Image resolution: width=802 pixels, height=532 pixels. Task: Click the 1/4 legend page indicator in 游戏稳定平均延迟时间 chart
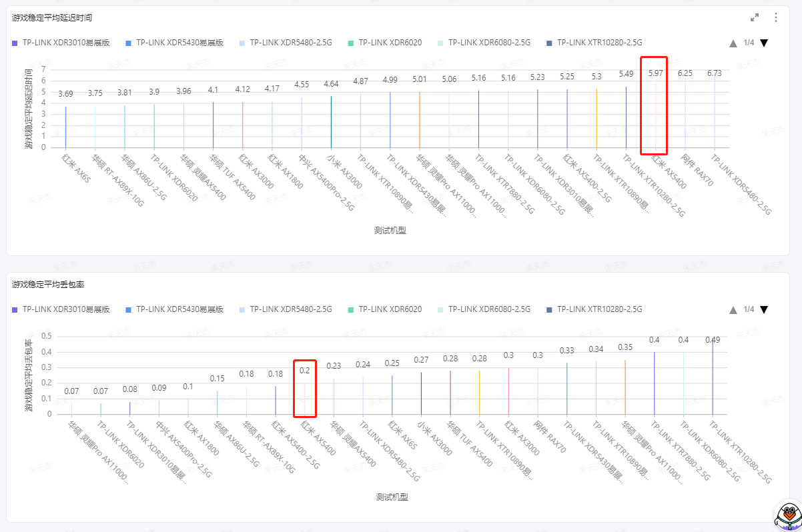coord(749,43)
